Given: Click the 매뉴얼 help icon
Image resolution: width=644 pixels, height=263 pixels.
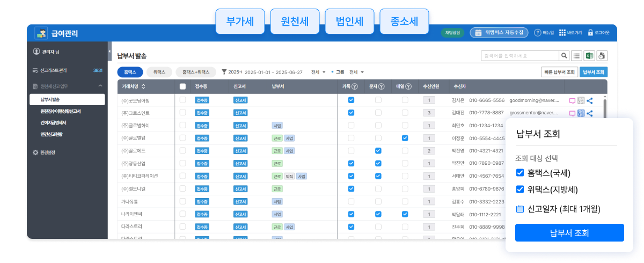Looking at the screenshot, I should tap(537, 33).
